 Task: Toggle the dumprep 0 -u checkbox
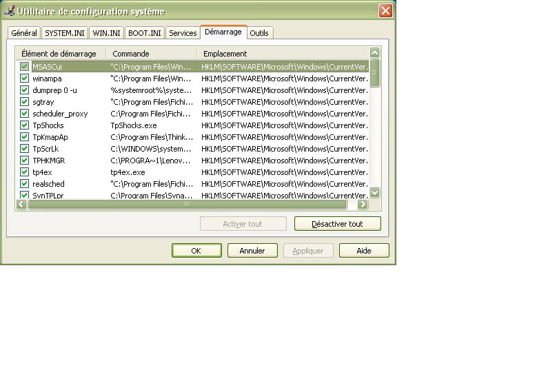point(24,90)
